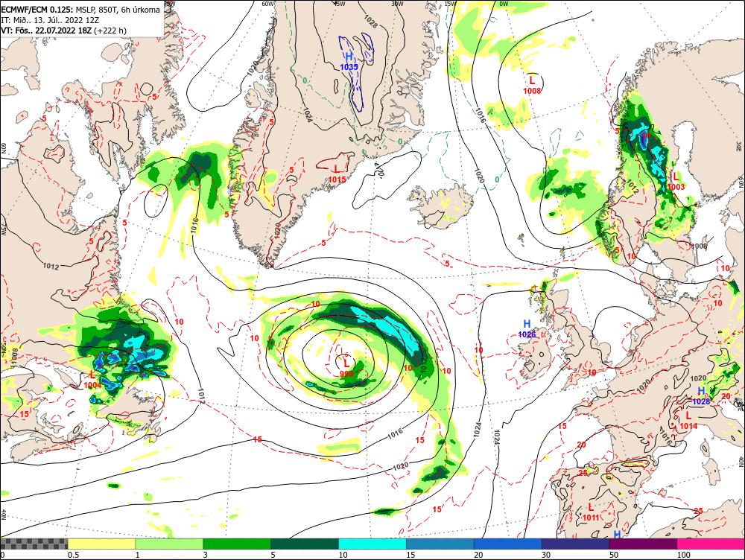
Task: Click the L 1008 low label
Action: (x=532, y=85)
